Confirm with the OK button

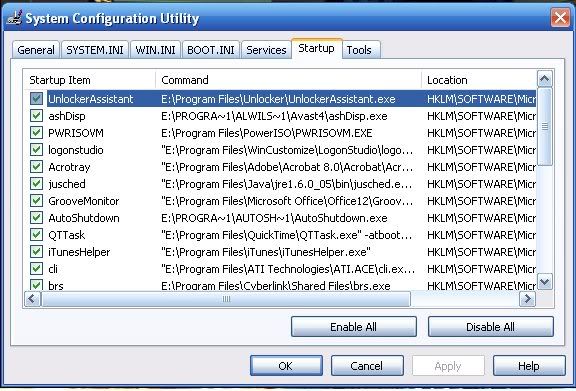point(286,366)
